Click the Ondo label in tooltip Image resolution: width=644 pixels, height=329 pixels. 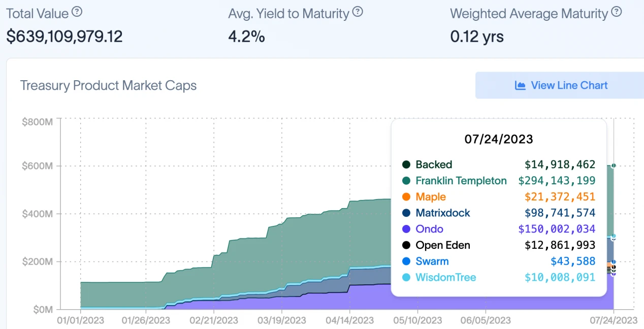pyautogui.click(x=429, y=229)
